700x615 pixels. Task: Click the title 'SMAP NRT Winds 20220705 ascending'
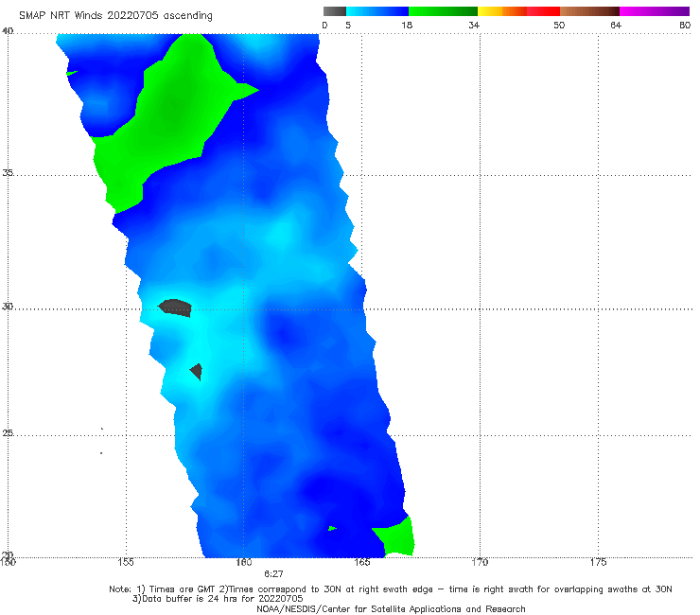(x=115, y=15)
